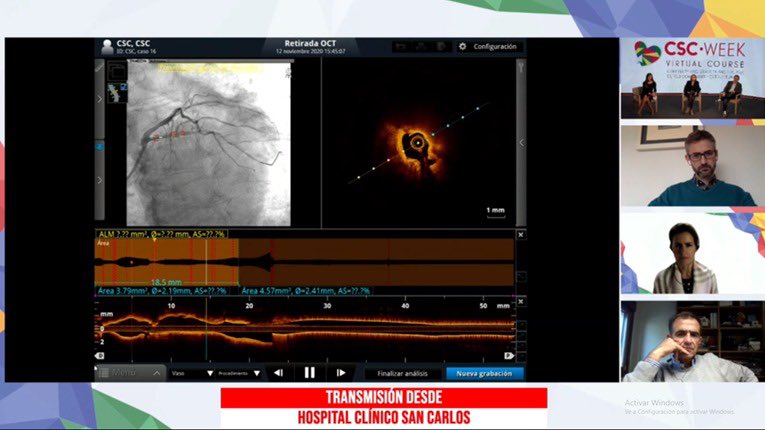Click the 18.5 mm length label
765x430 pixels.
coord(166,282)
